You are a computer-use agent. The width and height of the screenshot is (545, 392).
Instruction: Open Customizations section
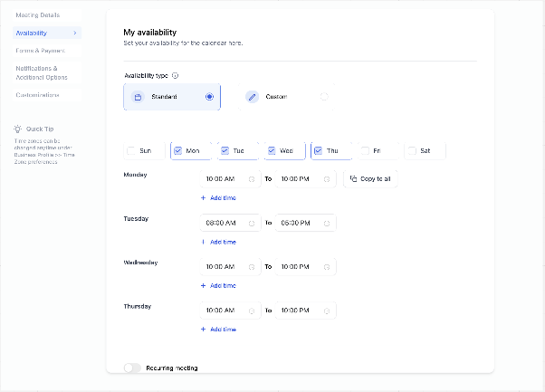pos(47,95)
